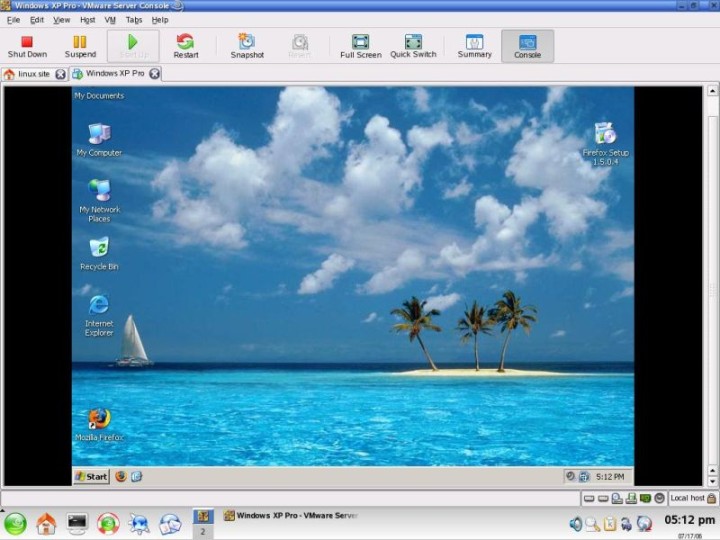Click the CD-ROM device status icon

point(617,498)
